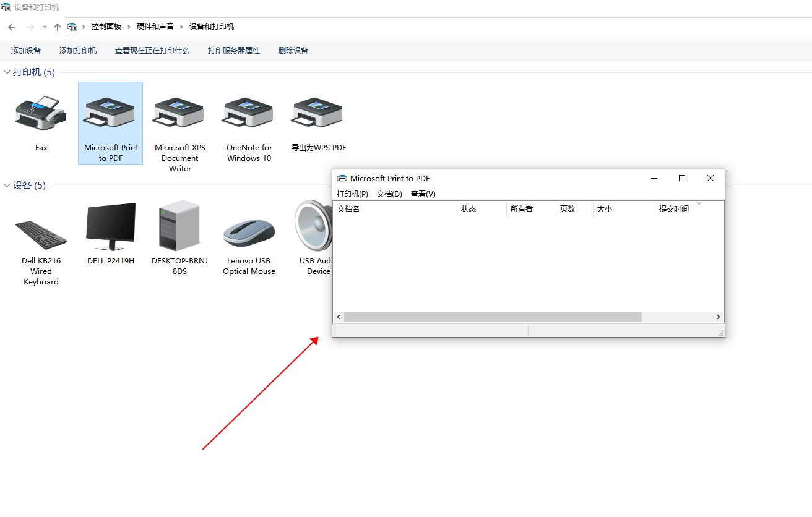Image resolution: width=812 pixels, height=517 pixels.
Task: Select Microsoft XPS Document Writer printer
Action: click(180, 114)
